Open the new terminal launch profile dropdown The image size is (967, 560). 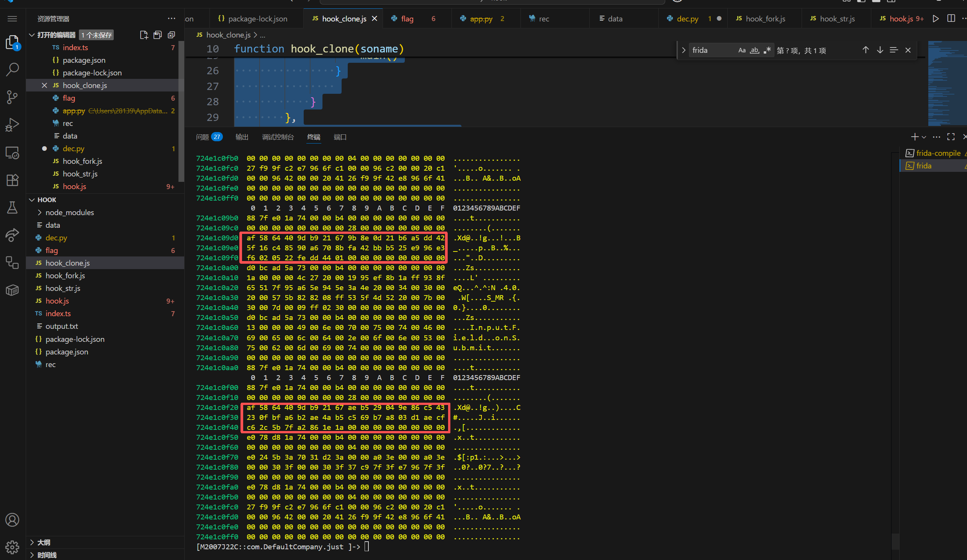[924, 137]
